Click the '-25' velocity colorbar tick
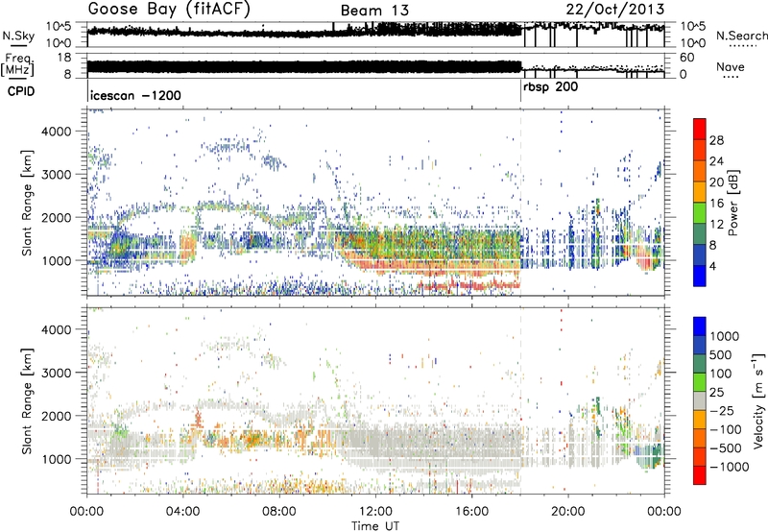The width and height of the screenshot is (768, 532). click(722, 410)
